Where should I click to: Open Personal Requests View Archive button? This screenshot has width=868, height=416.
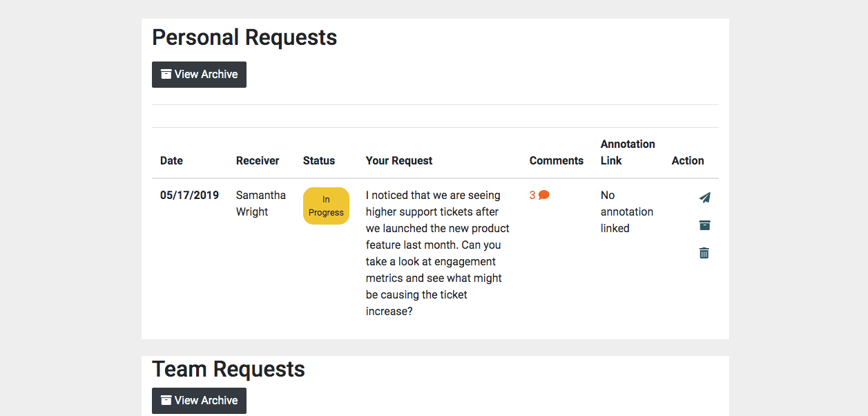[x=199, y=75]
